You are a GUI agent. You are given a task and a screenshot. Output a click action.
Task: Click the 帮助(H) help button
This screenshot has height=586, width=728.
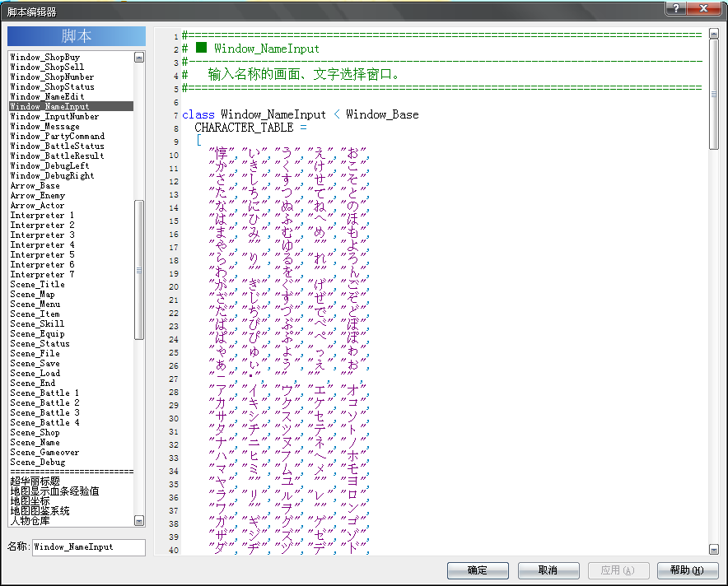[x=688, y=570]
